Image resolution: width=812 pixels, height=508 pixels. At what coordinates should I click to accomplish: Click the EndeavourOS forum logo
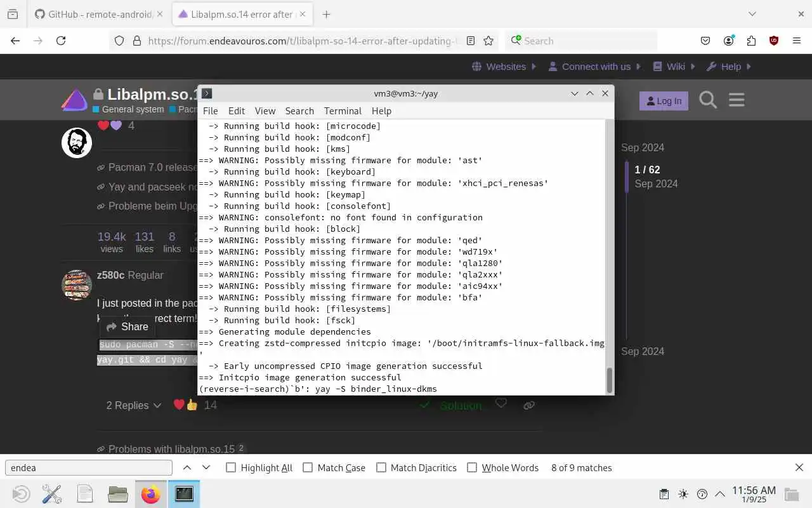click(x=74, y=100)
